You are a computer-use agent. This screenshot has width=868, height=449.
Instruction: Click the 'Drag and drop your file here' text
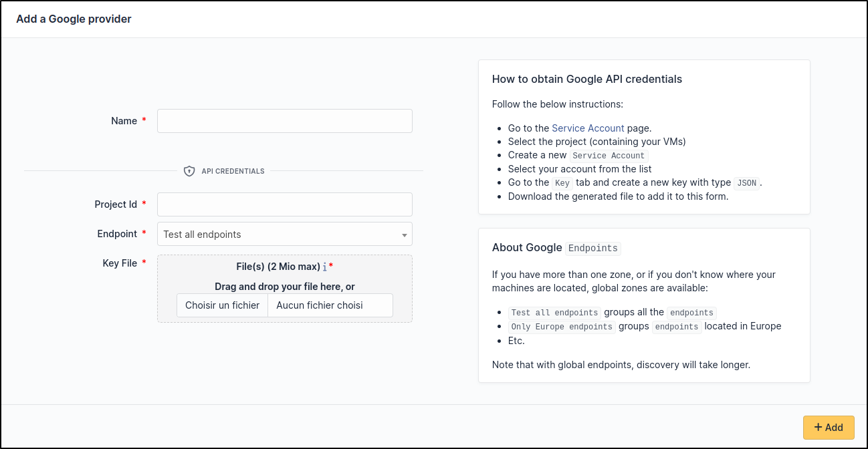tap(284, 287)
